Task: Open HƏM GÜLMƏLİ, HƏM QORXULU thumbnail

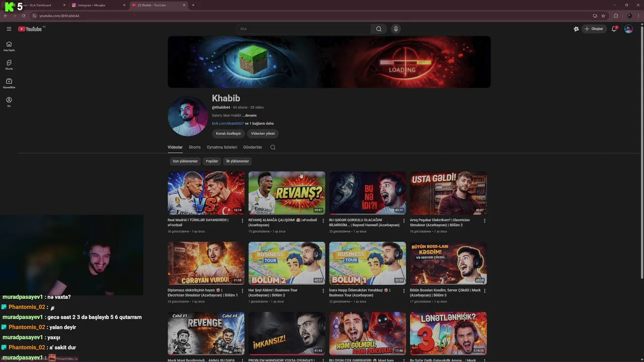Action: pyautogui.click(x=368, y=333)
